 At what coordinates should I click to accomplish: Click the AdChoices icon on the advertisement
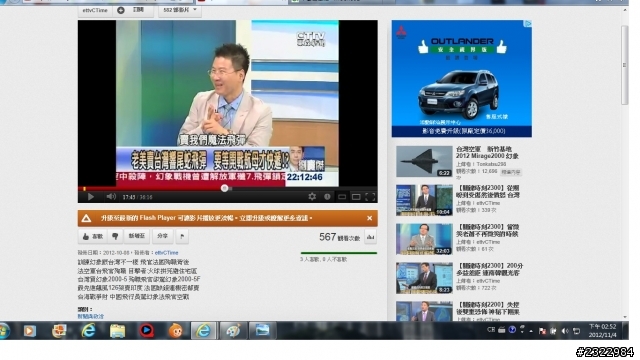528,24
